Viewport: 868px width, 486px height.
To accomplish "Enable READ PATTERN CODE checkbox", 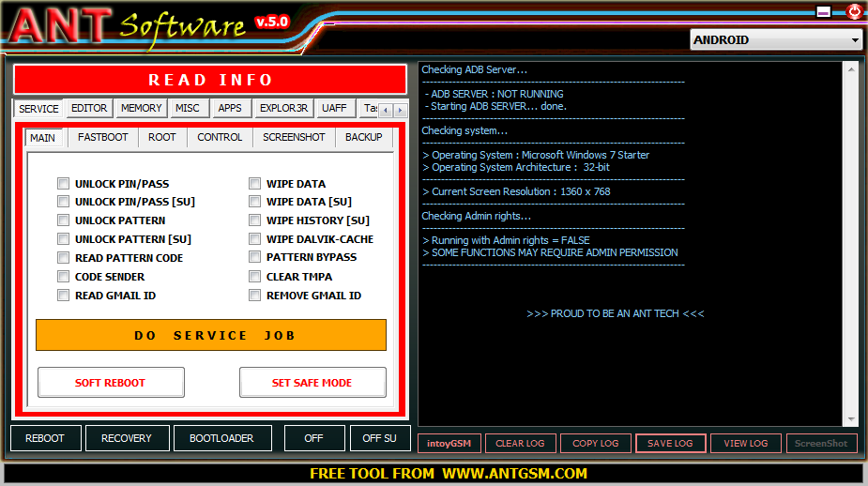I will pos(63,258).
